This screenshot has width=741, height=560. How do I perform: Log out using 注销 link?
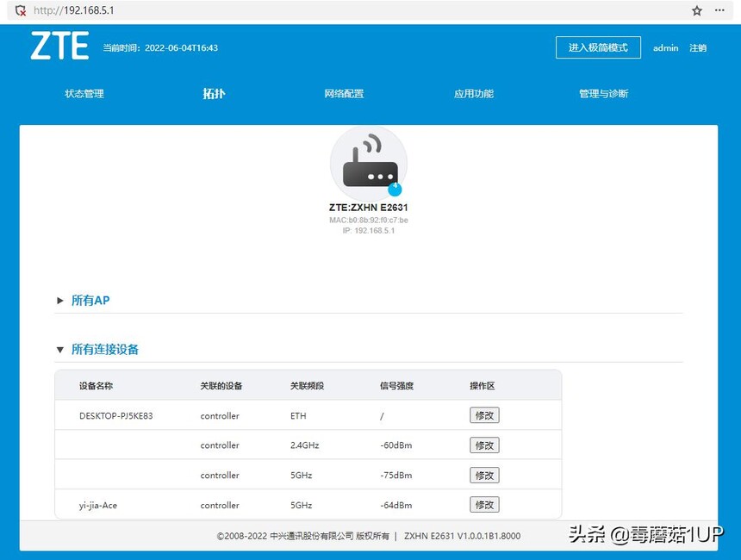pos(698,47)
